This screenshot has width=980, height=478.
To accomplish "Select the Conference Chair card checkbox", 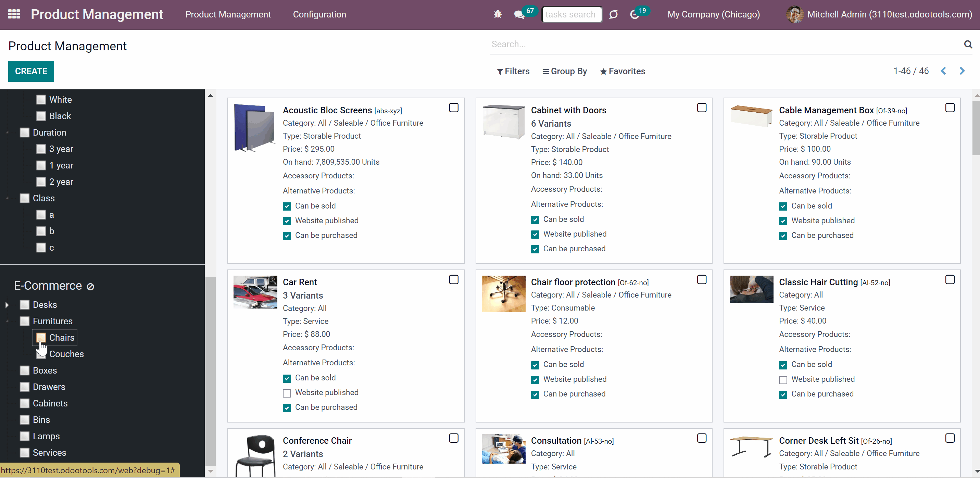I will [453, 438].
